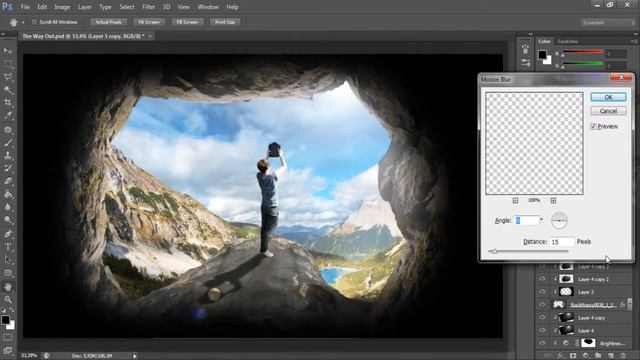Select the Dodge tool
The image size is (640, 360).
point(8,220)
